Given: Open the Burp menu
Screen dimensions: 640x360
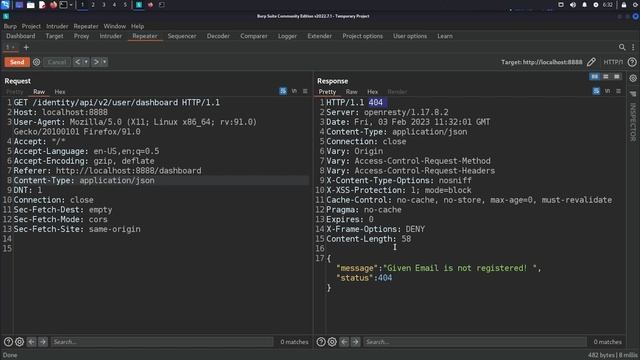Looking at the screenshot, I should click(x=10, y=26).
